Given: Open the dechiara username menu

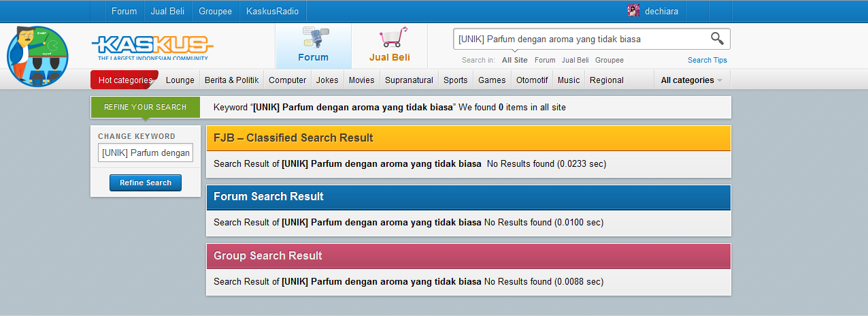Looking at the screenshot, I should [661, 11].
